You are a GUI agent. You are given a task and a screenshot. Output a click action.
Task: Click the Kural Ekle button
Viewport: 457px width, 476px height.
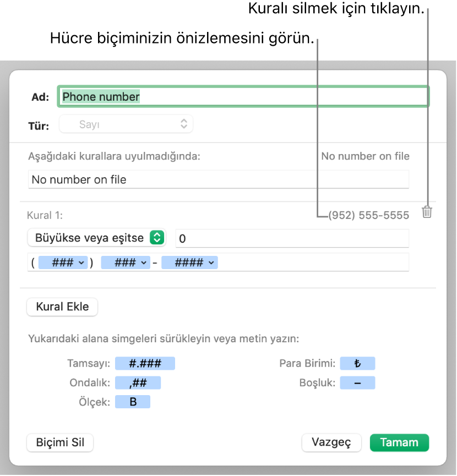tap(62, 307)
